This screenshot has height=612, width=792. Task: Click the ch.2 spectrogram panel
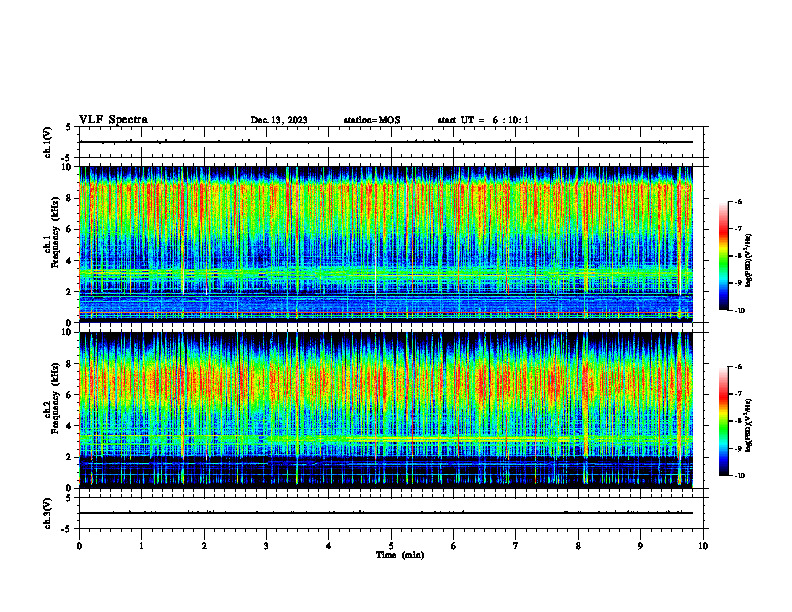pyautogui.click(x=386, y=410)
